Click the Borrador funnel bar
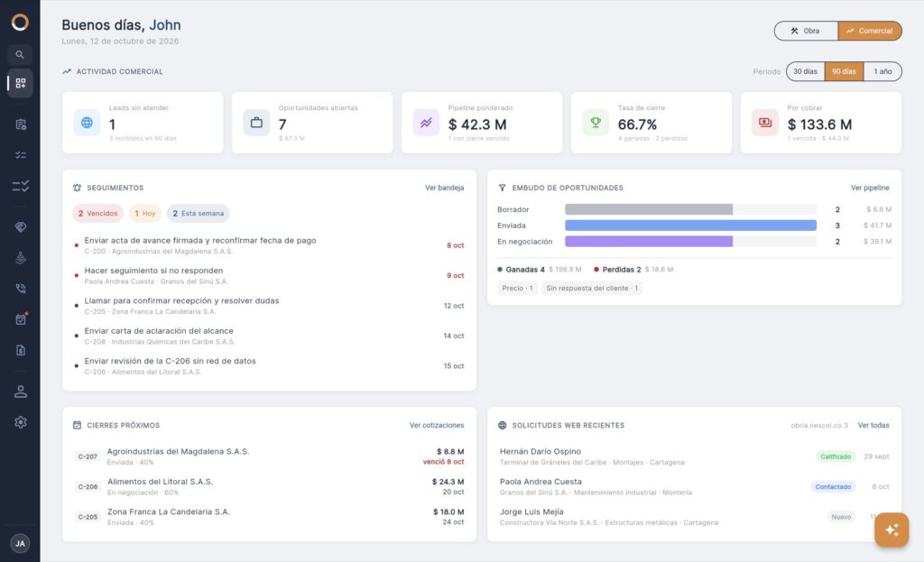The image size is (924, 562). [x=649, y=209]
